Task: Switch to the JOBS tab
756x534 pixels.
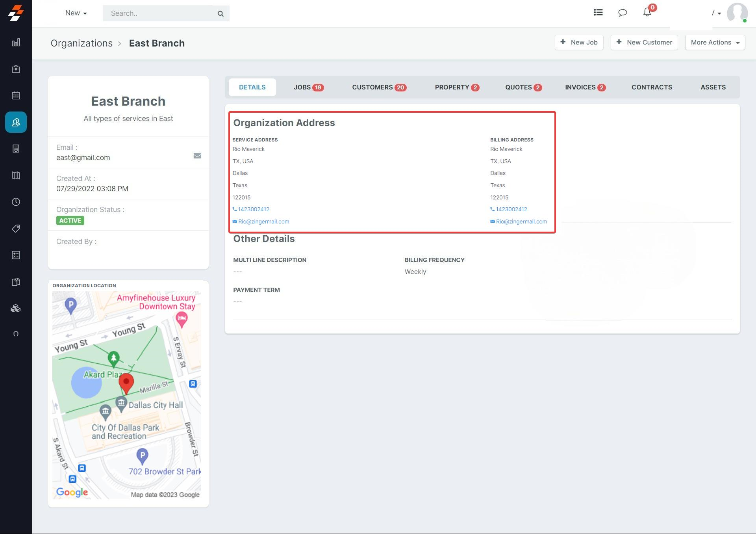Action: point(308,87)
